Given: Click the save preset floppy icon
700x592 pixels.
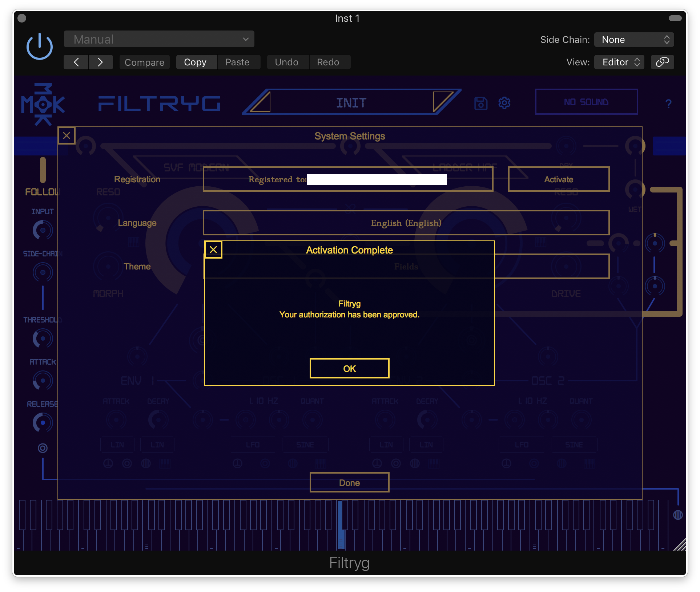Looking at the screenshot, I should click(x=481, y=103).
